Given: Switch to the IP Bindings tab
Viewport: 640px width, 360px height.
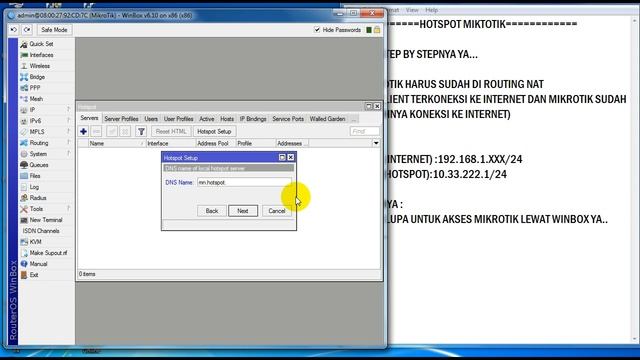Looking at the screenshot, I should 253,119.
